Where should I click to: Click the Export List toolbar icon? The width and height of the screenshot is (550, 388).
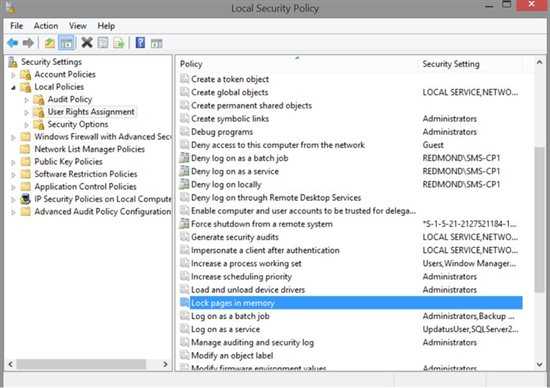119,43
